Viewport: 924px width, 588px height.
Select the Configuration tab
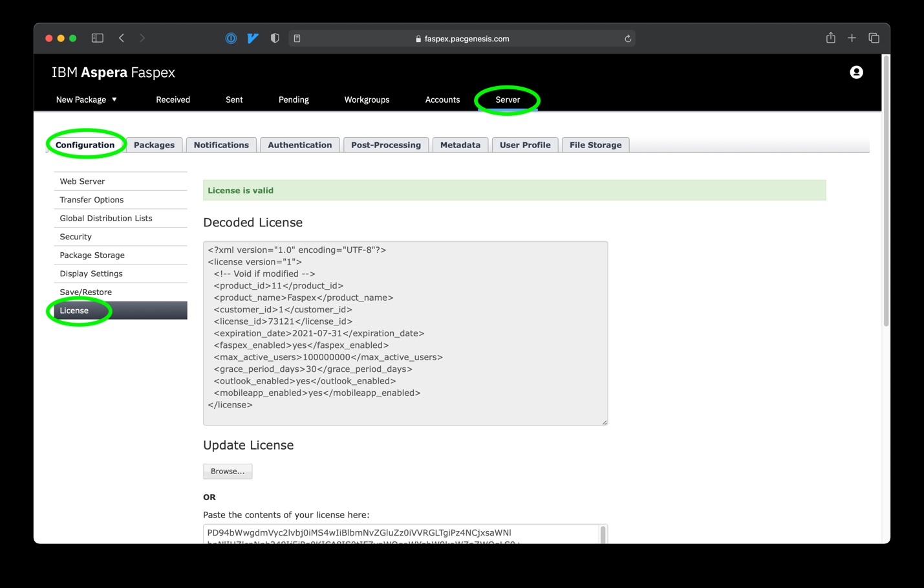click(85, 145)
